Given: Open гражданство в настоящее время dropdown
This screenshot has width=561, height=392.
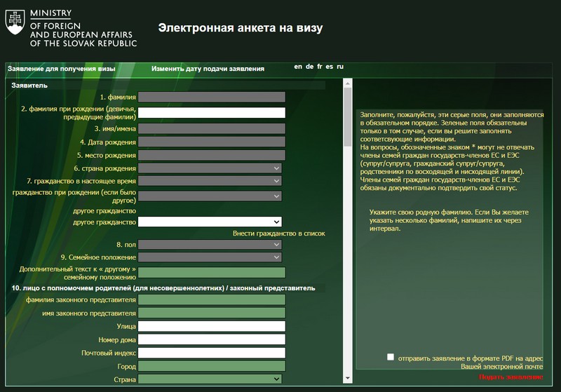Looking at the screenshot, I should [210, 181].
